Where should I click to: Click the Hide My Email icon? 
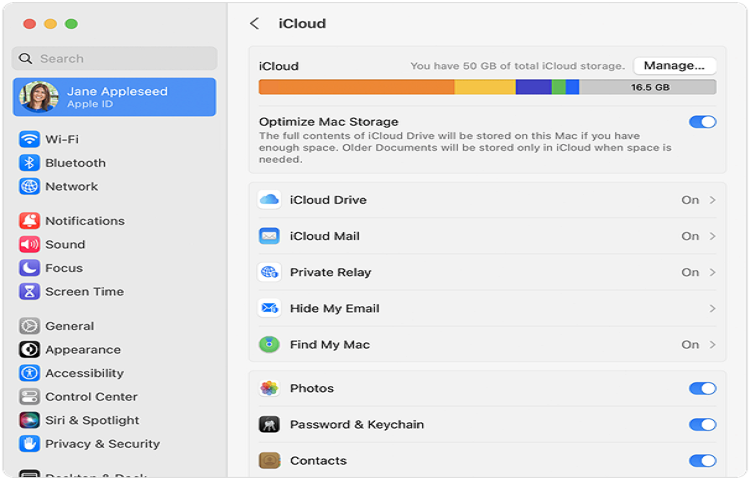pos(269,308)
